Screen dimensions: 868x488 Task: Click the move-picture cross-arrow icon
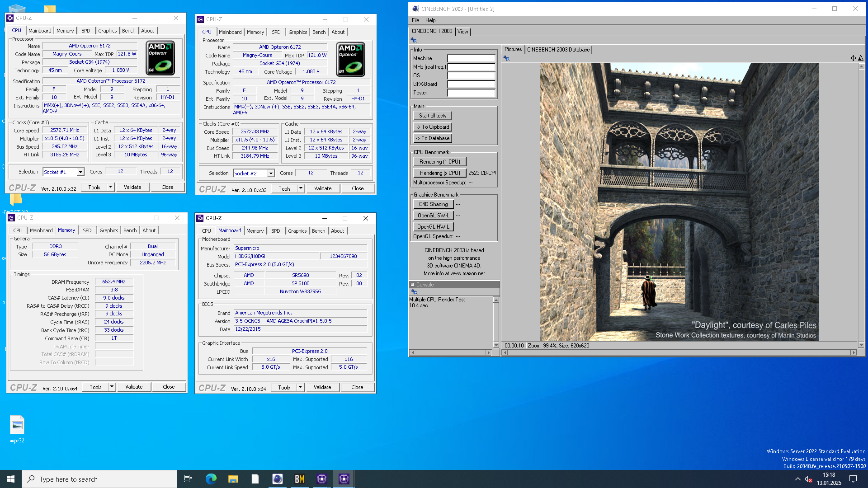tap(853, 58)
